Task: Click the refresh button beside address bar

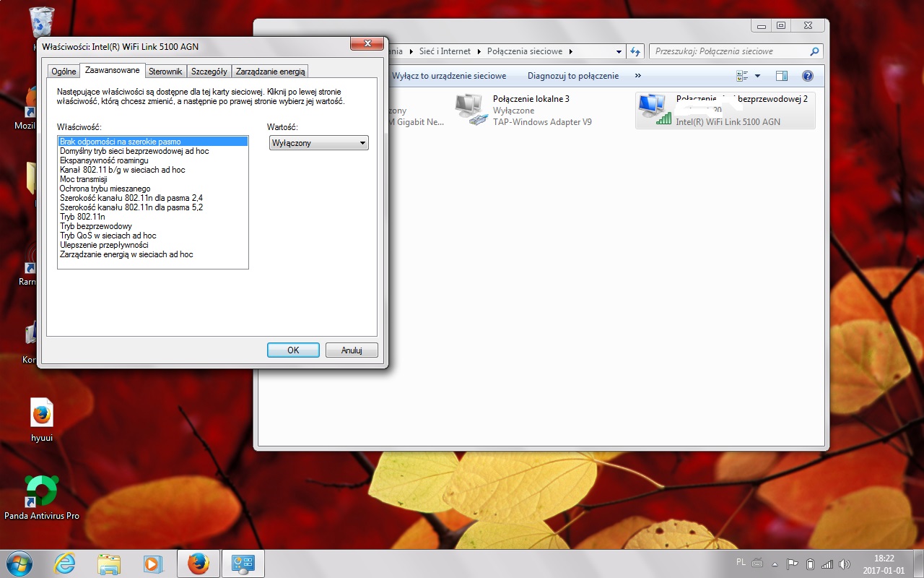Action: [635, 51]
